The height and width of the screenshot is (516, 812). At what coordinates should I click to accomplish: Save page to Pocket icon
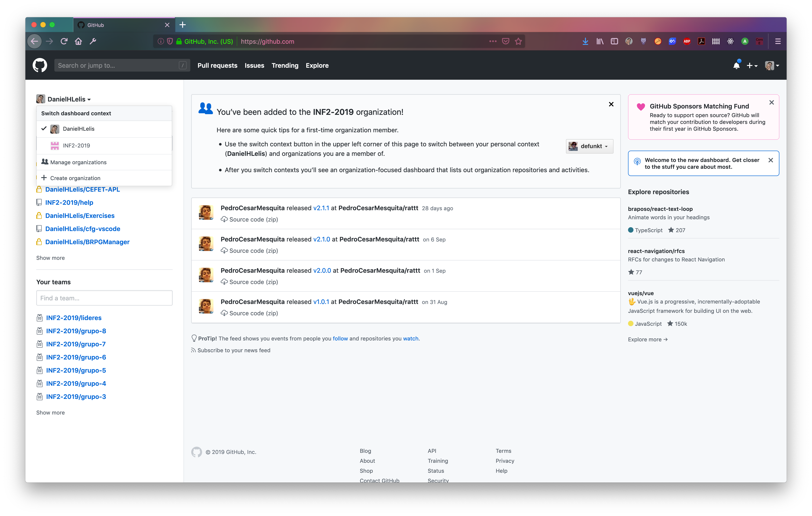pos(505,41)
